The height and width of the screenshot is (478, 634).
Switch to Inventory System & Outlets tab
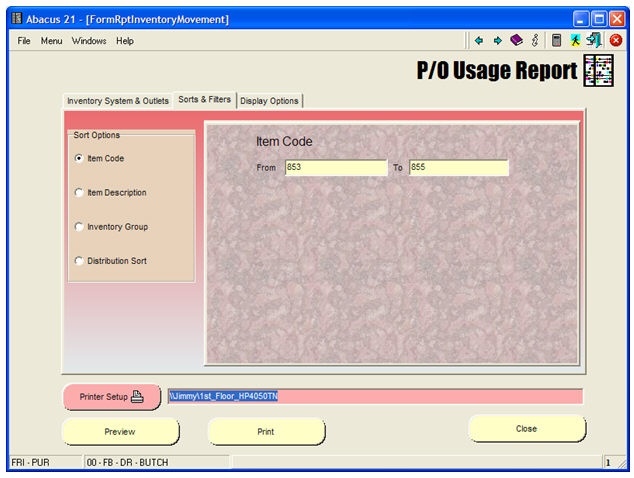[117, 101]
